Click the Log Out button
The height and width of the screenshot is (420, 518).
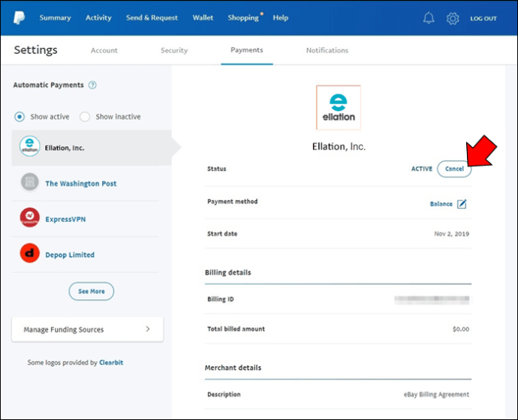click(x=483, y=19)
